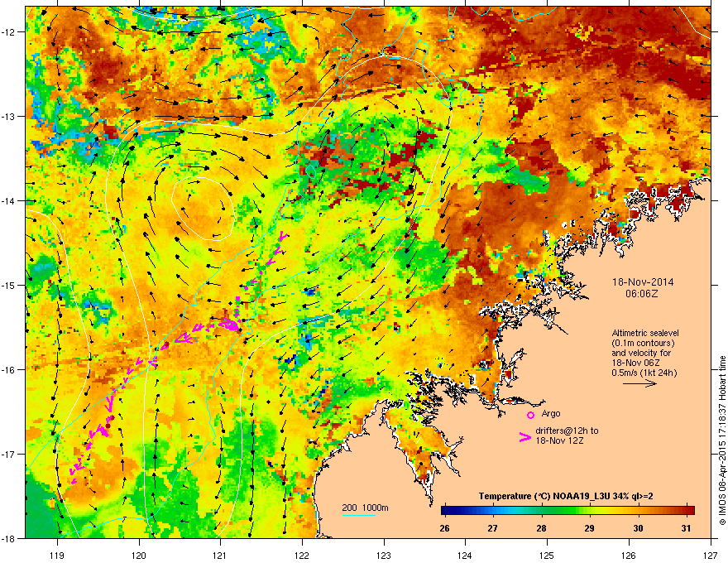Click the temperature color bar
Viewport: 728px width, 563px height.
pyautogui.click(x=568, y=511)
